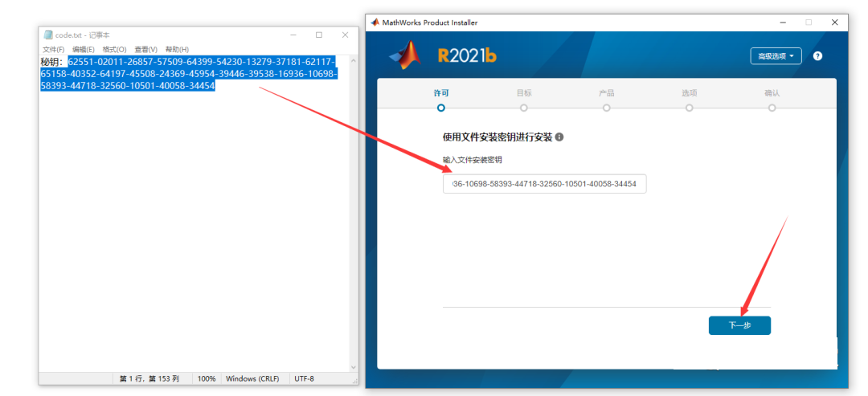The height and width of the screenshot is (396, 868).
Task: Click the help question mark icon in installer
Action: point(817,56)
